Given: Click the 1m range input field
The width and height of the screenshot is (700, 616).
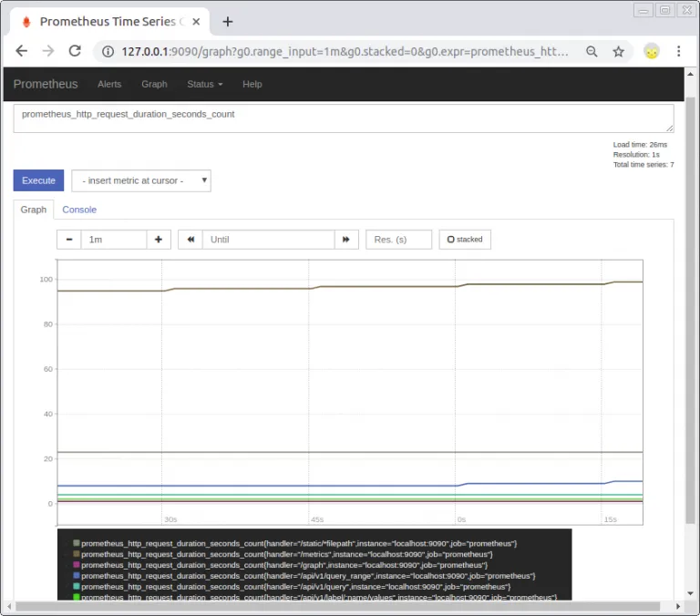Looking at the screenshot, I should (114, 240).
